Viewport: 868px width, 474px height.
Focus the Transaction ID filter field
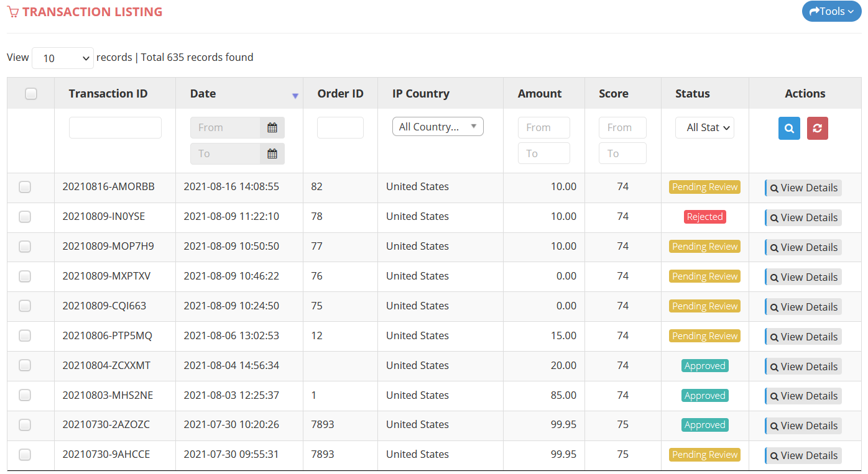[x=115, y=127]
